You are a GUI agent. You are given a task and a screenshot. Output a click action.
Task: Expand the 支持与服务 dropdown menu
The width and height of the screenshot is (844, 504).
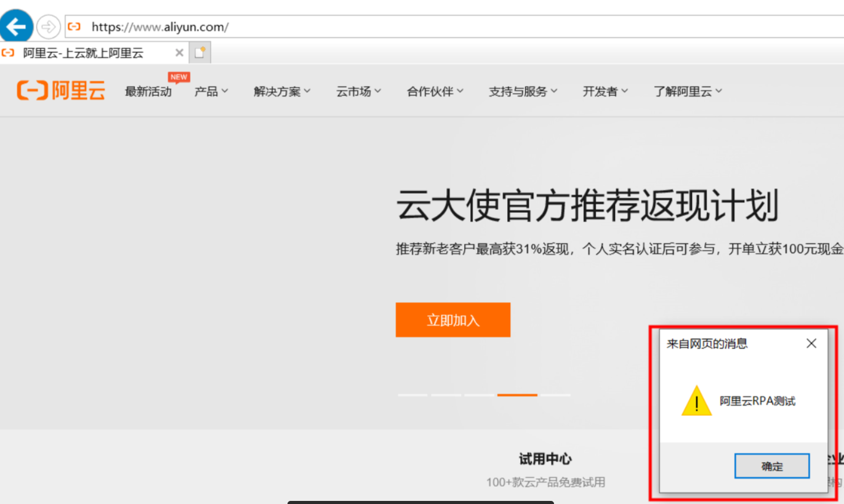[523, 92]
